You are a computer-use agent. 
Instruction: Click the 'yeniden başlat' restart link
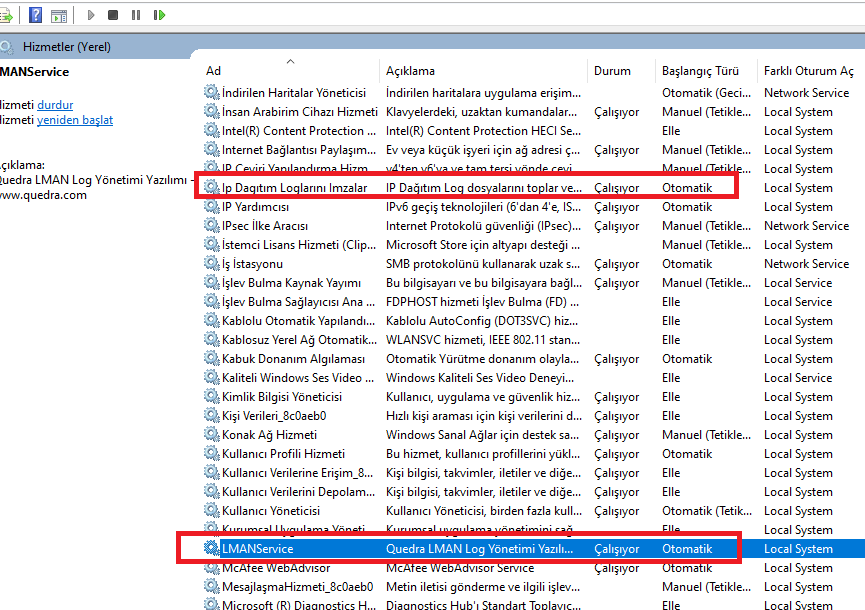point(75,120)
